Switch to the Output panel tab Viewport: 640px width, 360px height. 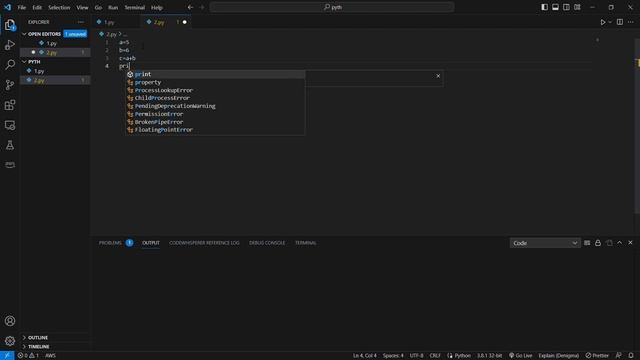151,243
